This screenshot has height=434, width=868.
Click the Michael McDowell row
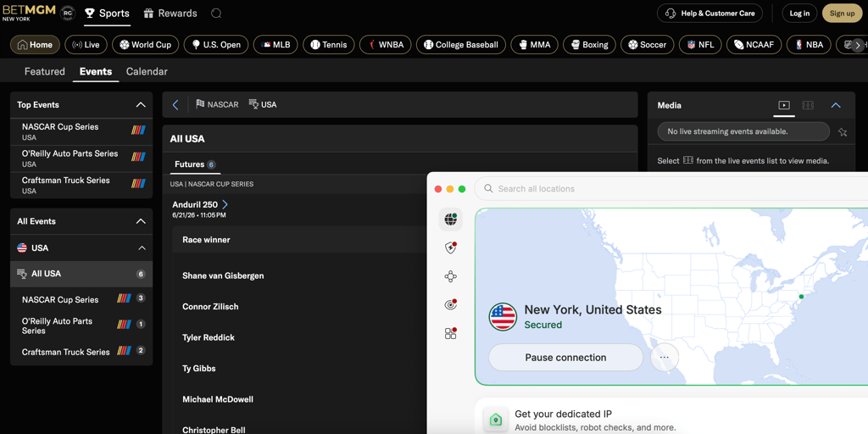point(299,400)
